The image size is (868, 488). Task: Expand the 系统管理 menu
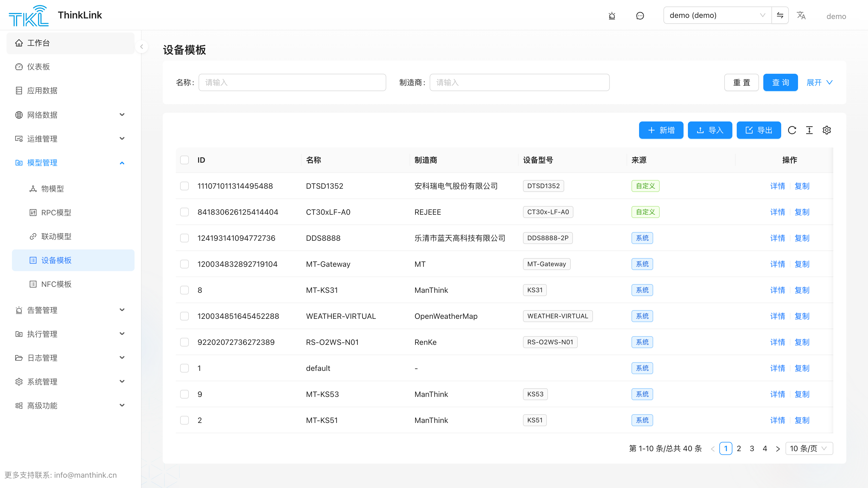pyautogui.click(x=71, y=382)
